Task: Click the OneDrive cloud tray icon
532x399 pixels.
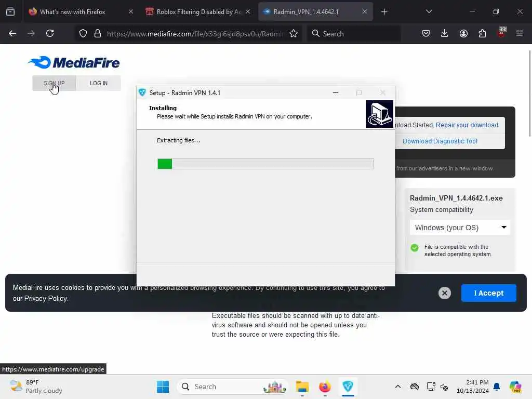Action: (x=414, y=387)
